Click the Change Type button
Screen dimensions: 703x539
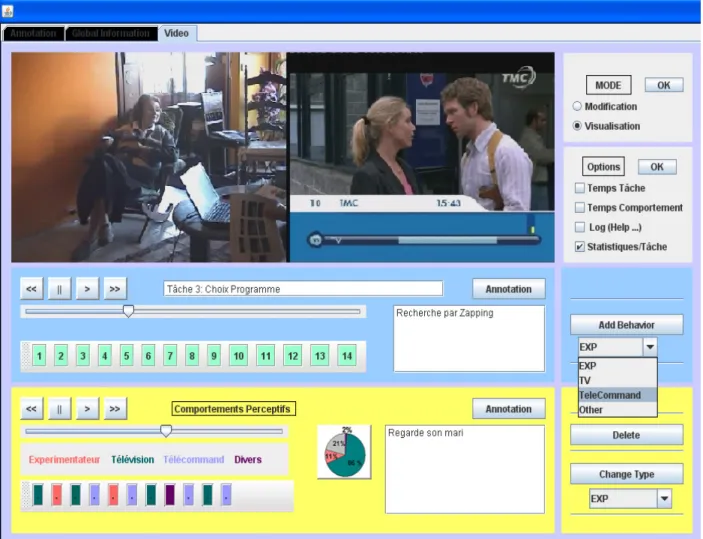point(626,474)
